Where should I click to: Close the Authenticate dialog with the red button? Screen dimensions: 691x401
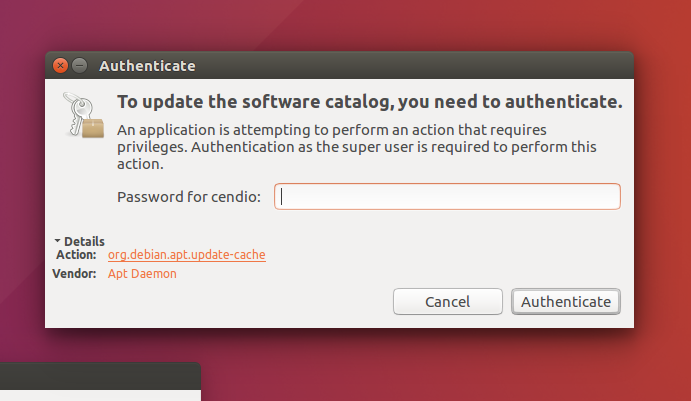click(60, 66)
